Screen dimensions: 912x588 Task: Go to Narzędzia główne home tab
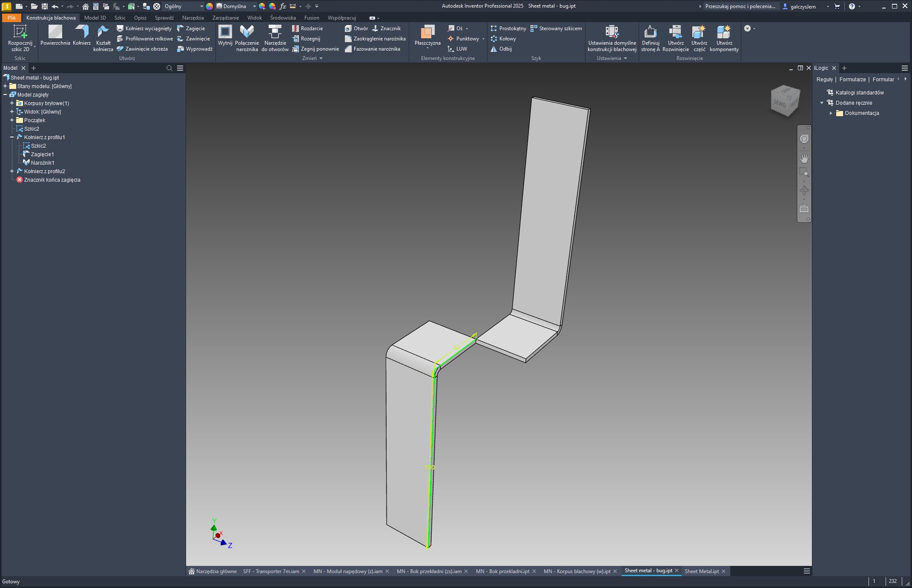click(212, 571)
